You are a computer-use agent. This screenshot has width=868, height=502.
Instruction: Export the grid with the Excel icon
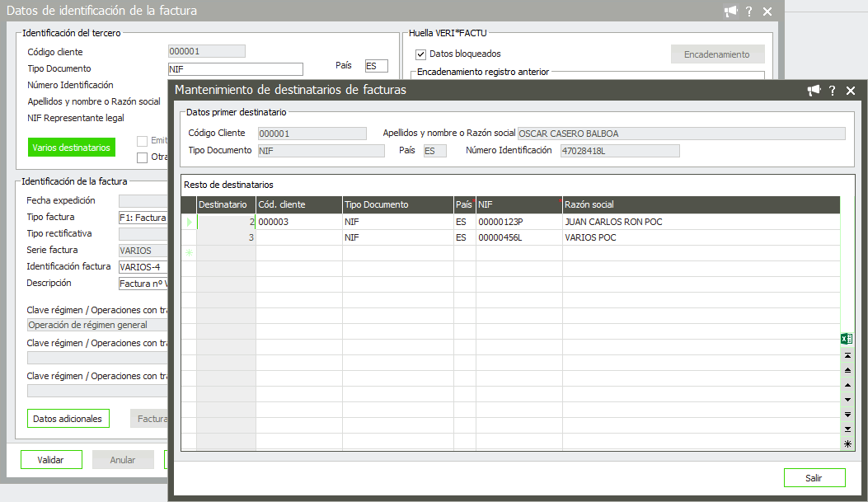(x=847, y=339)
